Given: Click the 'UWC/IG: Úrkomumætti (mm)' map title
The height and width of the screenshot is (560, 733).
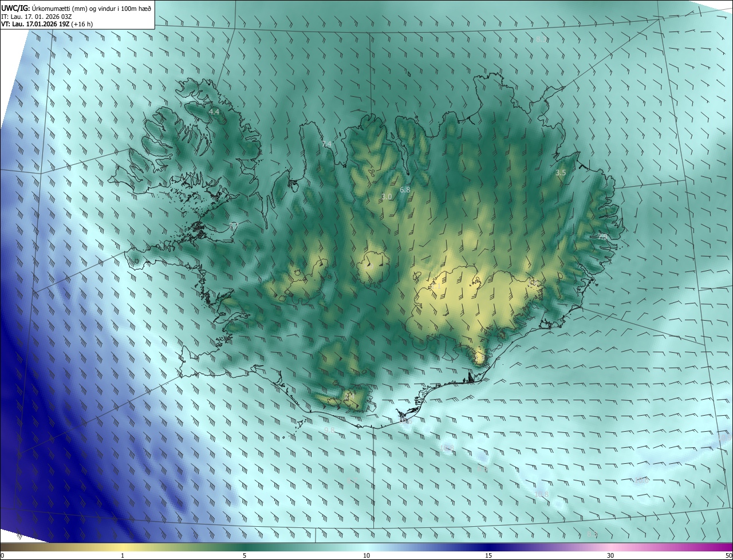Looking at the screenshot, I should [x=76, y=7].
